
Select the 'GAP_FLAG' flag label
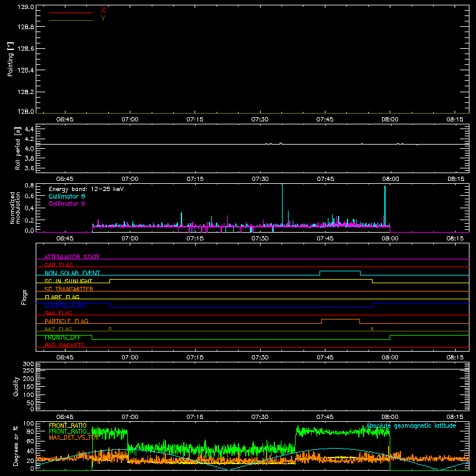[x=58, y=265]
